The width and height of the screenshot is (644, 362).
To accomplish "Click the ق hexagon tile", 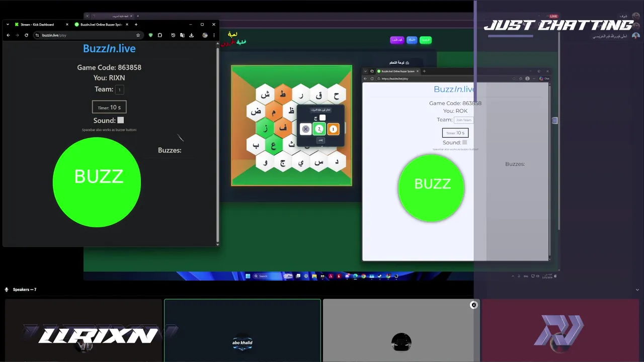I will pyautogui.click(x=319, y=95).
